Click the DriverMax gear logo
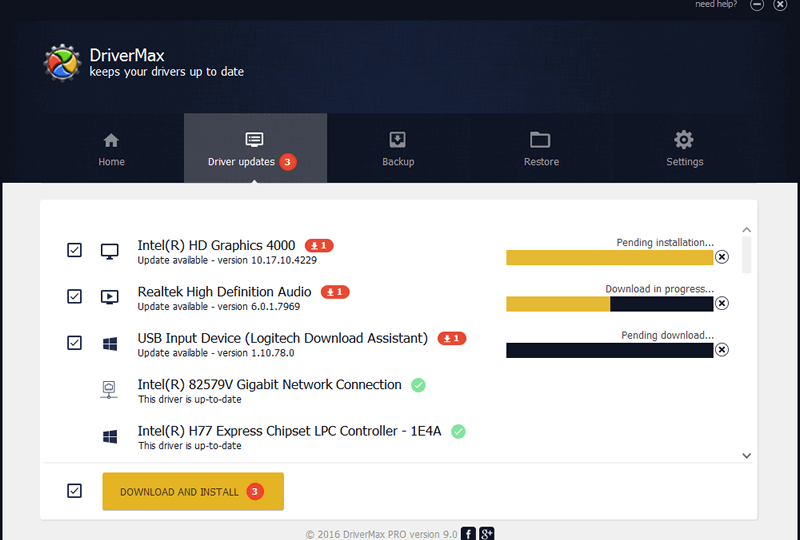 pyautogui.click(x=62, y=63)
